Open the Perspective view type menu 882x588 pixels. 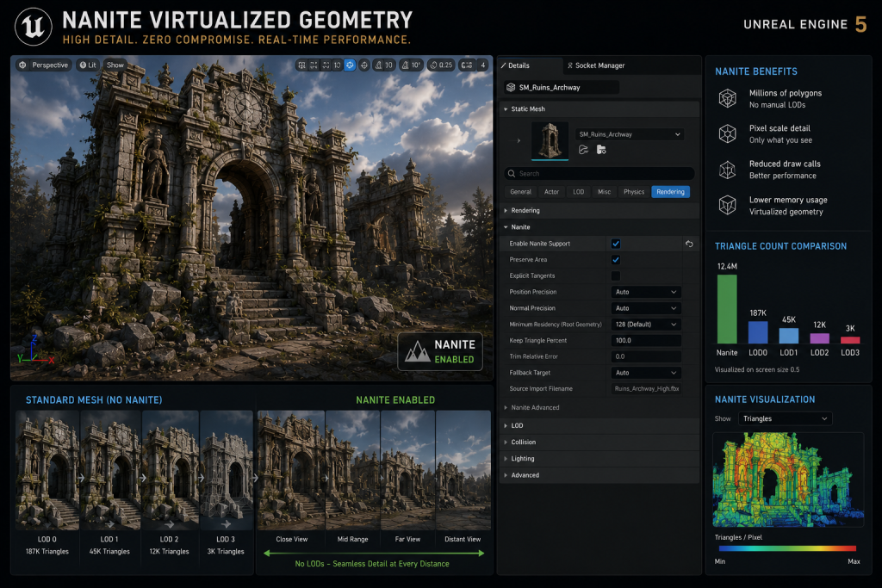coord(49,65)
